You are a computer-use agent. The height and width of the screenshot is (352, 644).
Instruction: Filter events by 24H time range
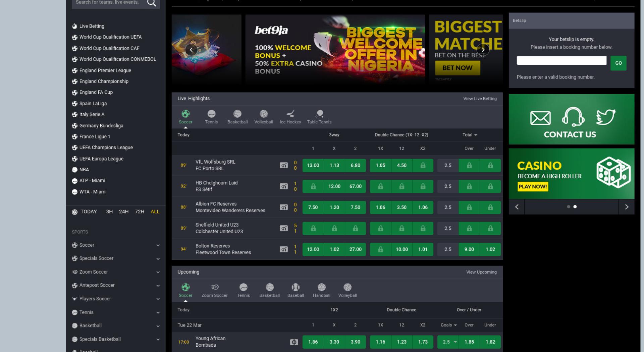pos(124,212)
